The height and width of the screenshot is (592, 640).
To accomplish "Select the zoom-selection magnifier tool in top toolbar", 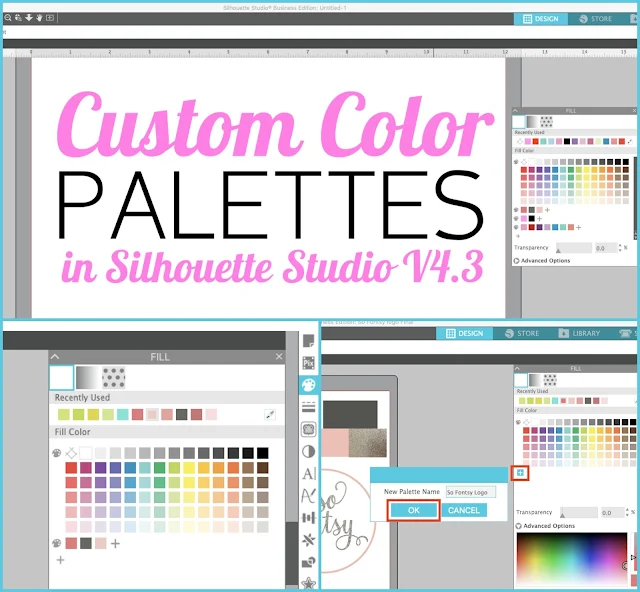I will tap(18, 18).
